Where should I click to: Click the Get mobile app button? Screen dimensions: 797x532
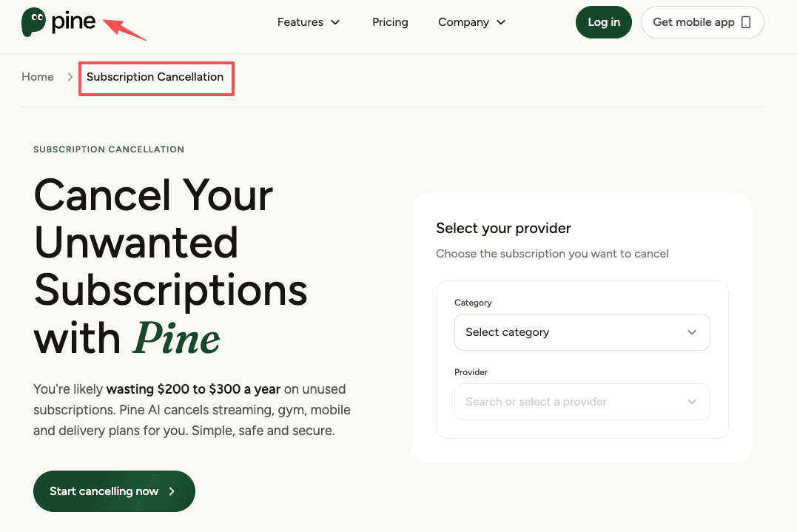(x=702, y=22)
